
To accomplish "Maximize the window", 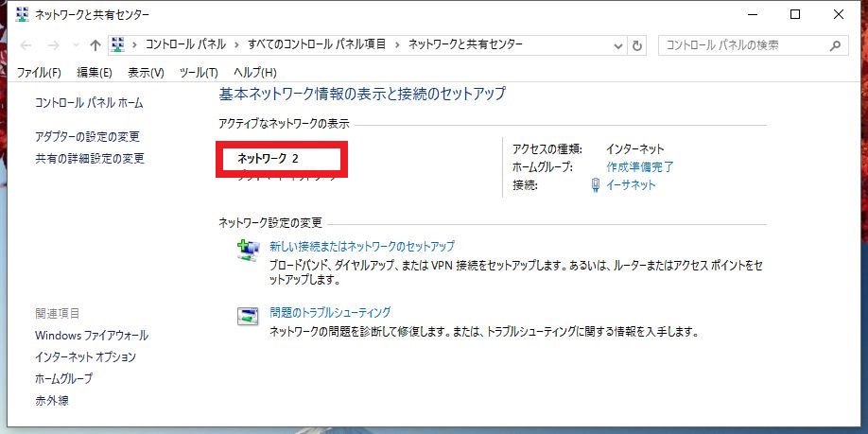I will 795,15.
